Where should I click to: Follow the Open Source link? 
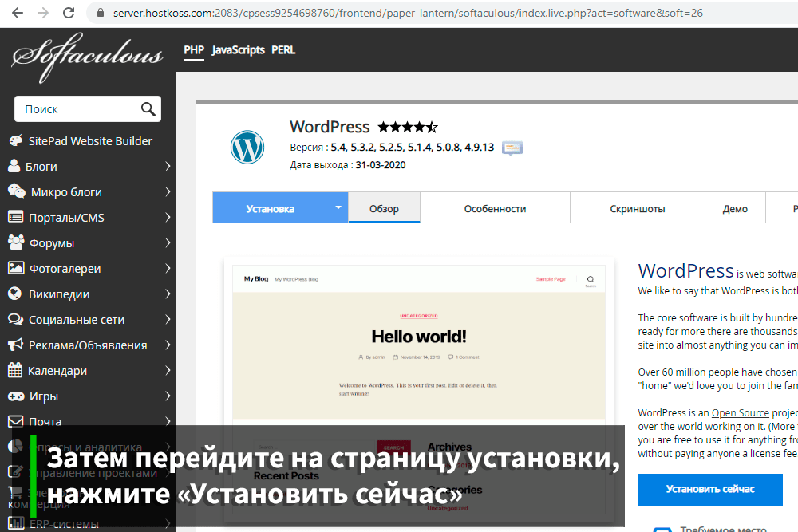pyautogui.click(x=740, y=412)
